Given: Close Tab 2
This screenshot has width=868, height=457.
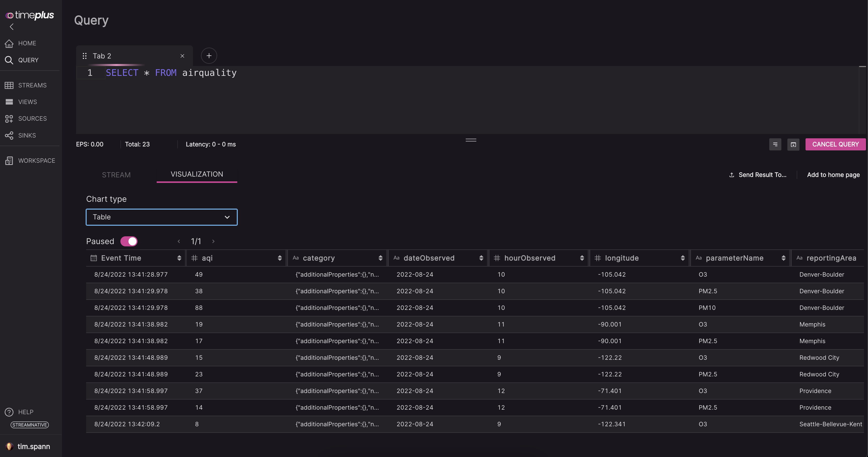Looking at the screenshot, I should [182, 56].
